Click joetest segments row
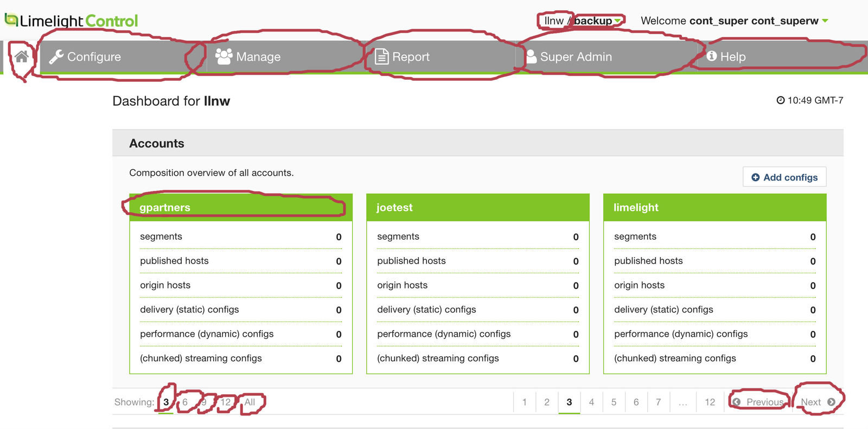The width and height of the screenshot is (868, 429). coord(478,236)
